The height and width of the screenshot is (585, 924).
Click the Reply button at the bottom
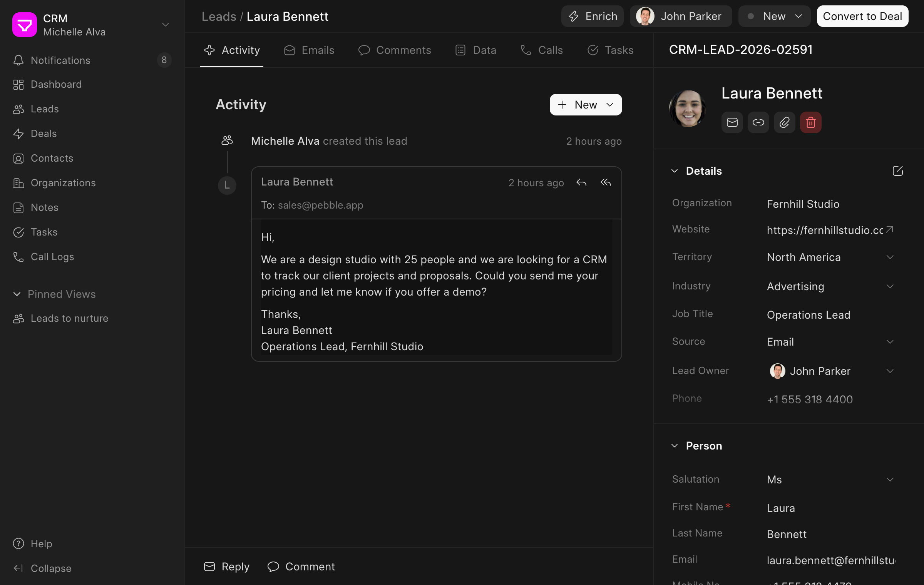pos(226,567)
